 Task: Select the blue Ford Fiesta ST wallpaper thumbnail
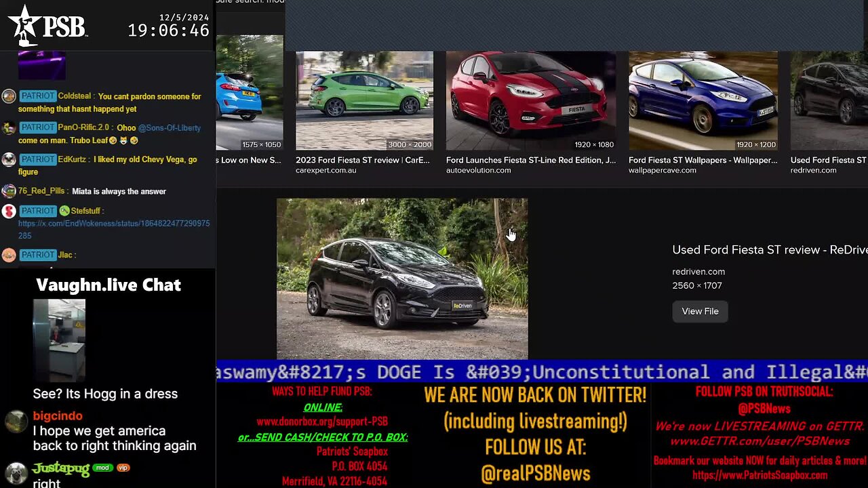[x=703, y=100]
